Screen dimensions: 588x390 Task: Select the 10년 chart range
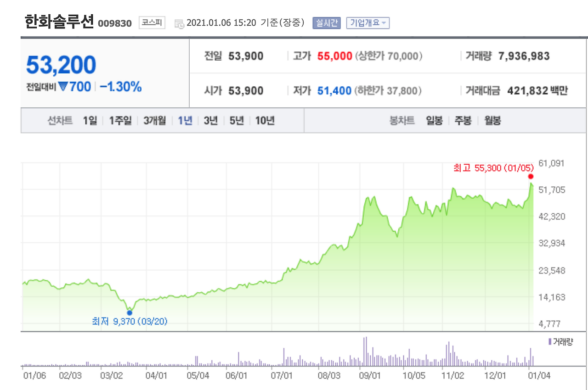[265, 121]
